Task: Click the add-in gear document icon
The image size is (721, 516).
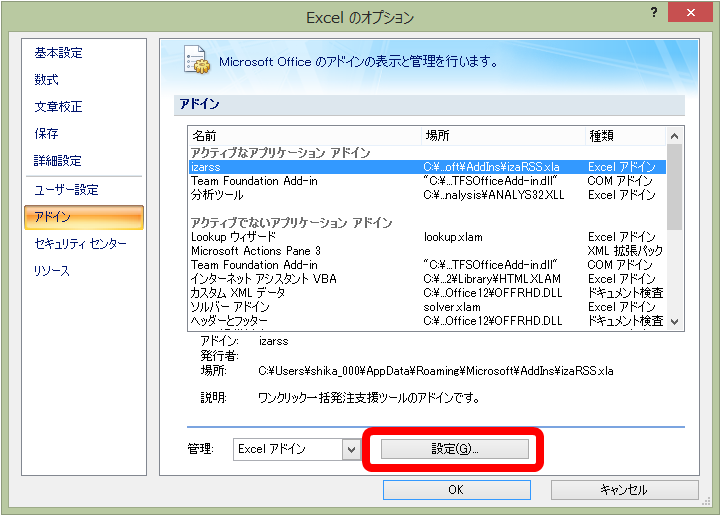Action: click(x=196, y=60)
